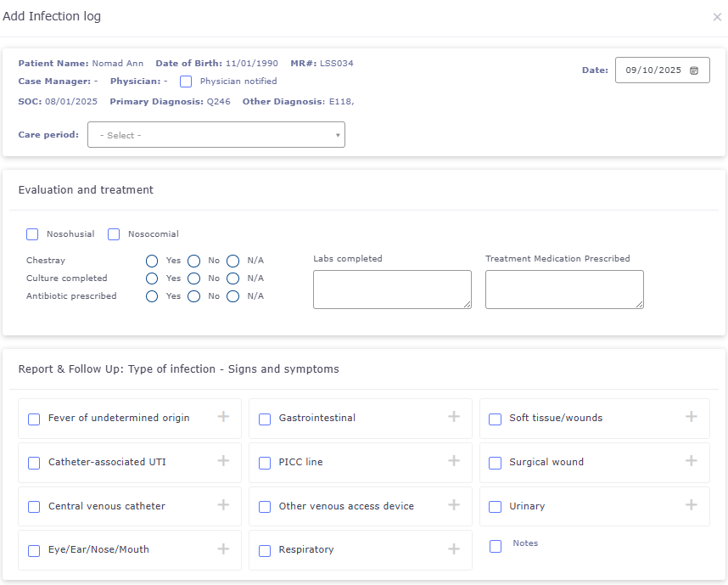
Task: Click the Date of Birth value 11/01/1990
Action: point(252,63)
